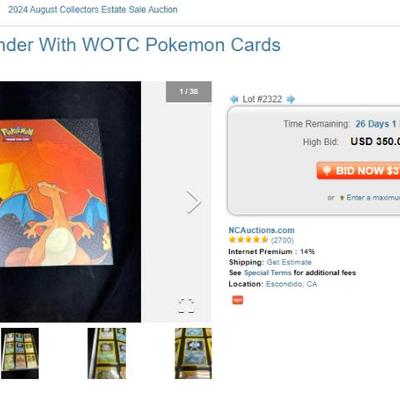Click the bullet icon before Enter a maximum

point(342,198)
